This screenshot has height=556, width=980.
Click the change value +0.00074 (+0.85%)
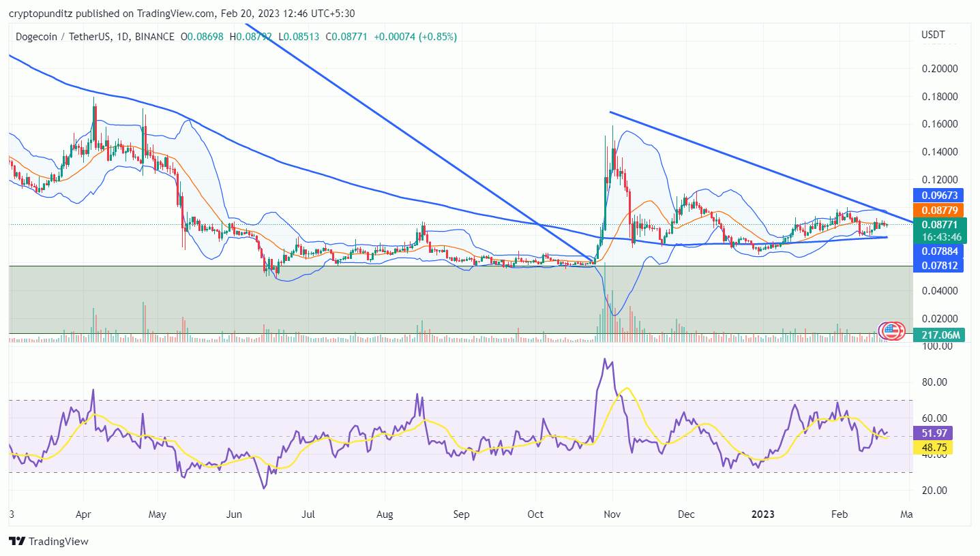[414, 36]
